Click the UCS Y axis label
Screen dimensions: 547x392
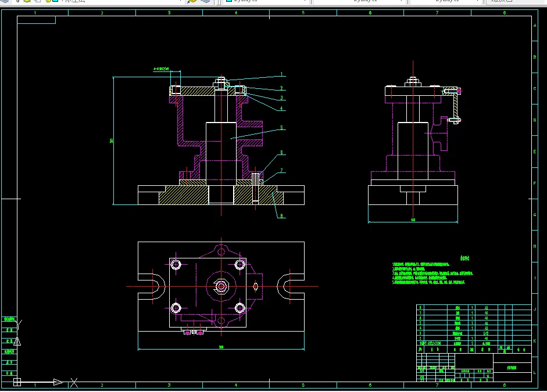click(x=19, y=325)
